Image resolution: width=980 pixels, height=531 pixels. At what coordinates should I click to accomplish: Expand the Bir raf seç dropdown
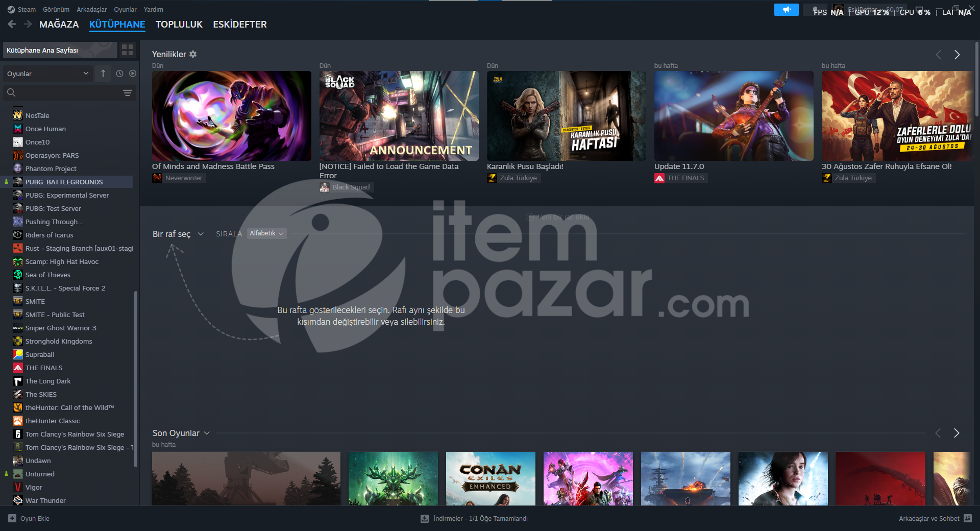point(178,234)
